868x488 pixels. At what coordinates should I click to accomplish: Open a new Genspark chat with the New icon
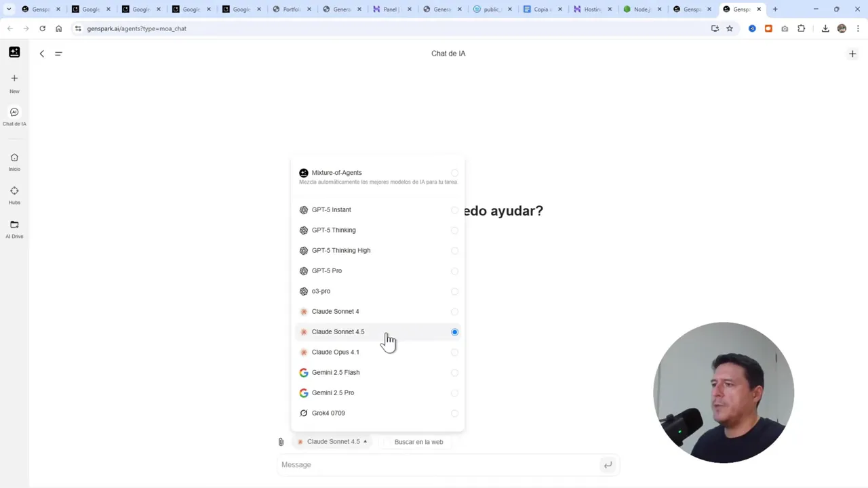(14, 83)
